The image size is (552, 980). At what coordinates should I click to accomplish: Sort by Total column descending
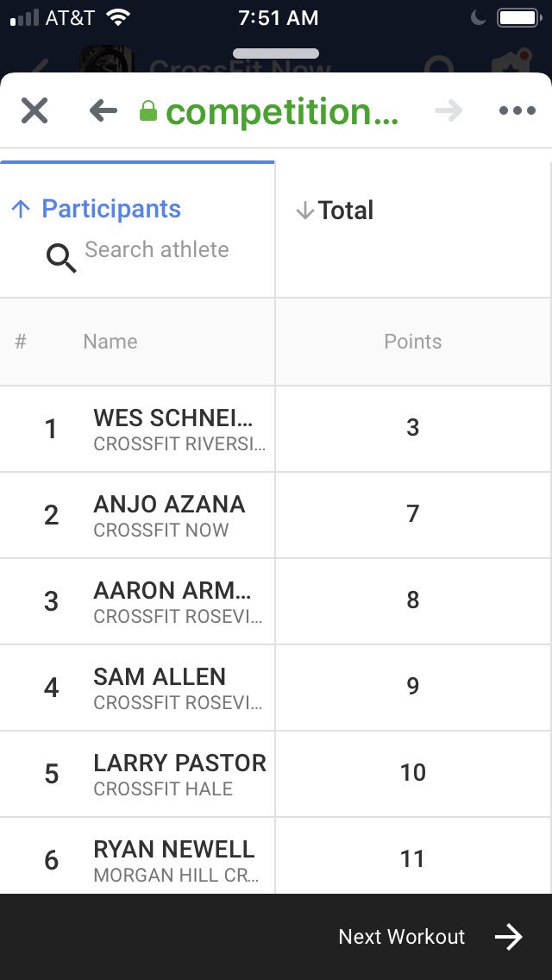click(335, 210)
